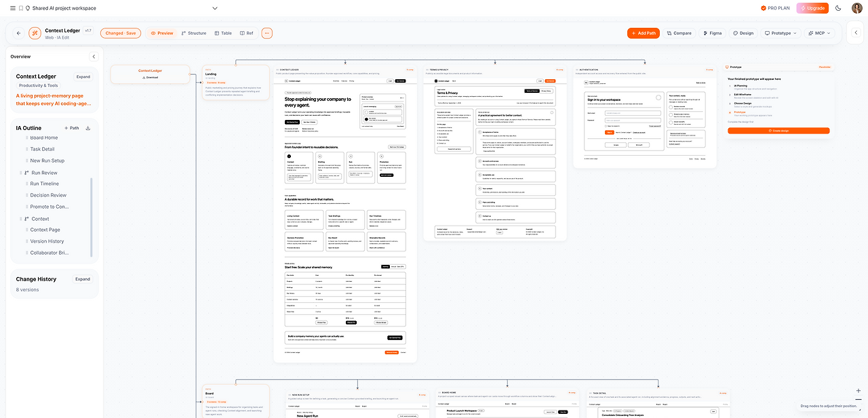This screenshot has width=868, height=418.
Task: Zoom in with the canvas plus icon
Action: (859, 391)
